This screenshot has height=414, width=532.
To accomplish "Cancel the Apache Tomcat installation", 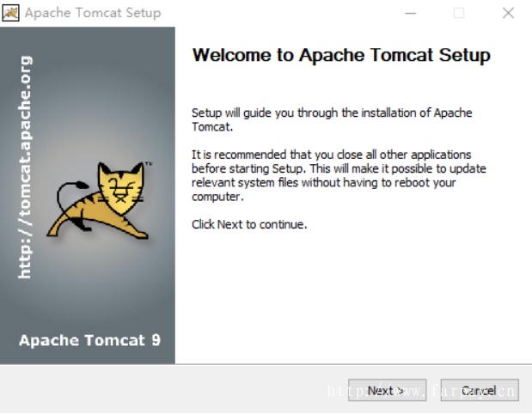I will pyautogui.click(x=480, y=390).
